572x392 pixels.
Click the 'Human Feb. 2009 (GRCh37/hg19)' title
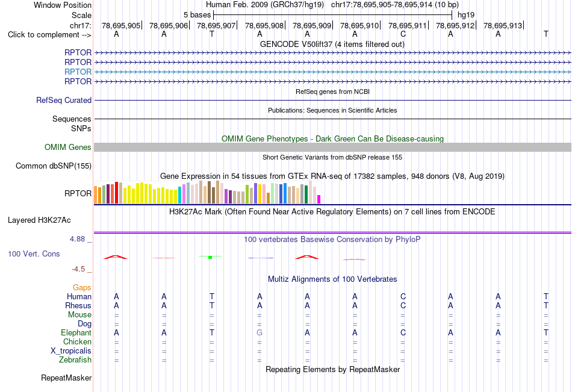click(265, 5)
